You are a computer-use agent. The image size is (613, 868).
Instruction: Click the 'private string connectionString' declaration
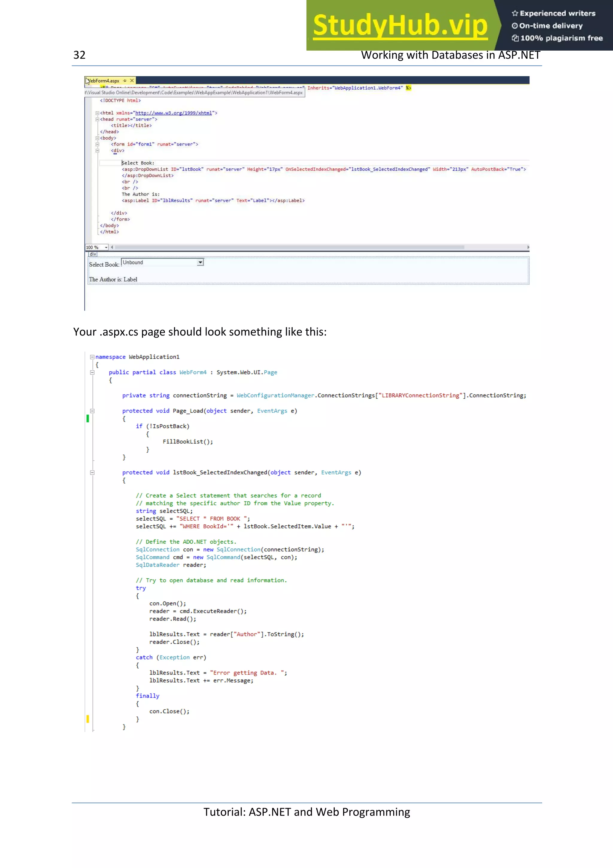coord(324,395)
